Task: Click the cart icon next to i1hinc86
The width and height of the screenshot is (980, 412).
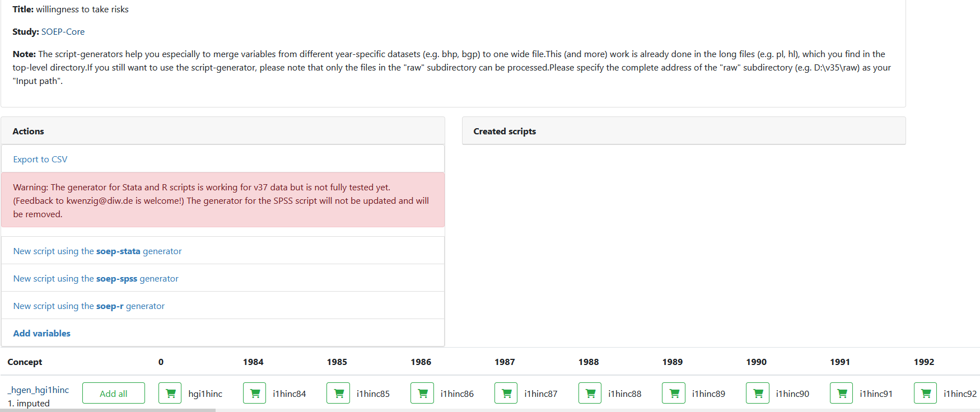Action: [422, 393]
